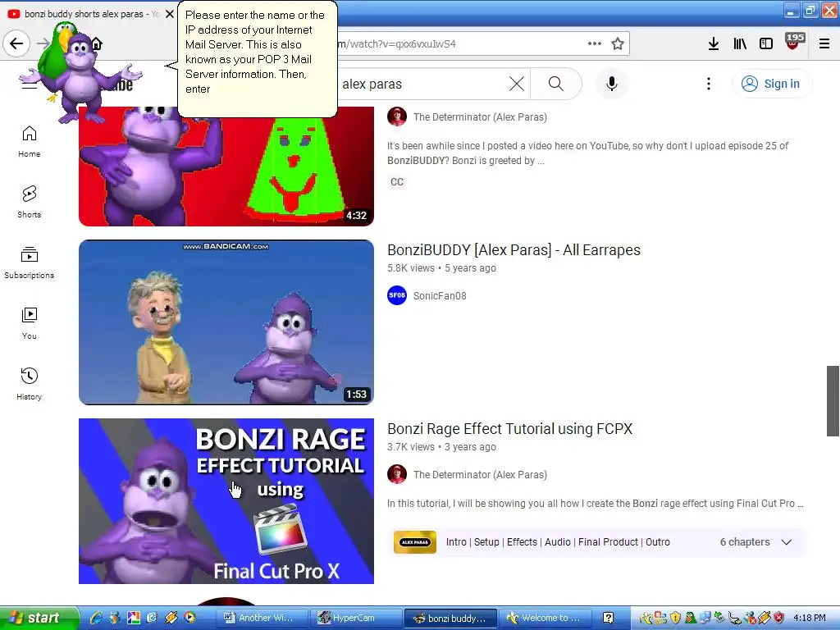Image resolution: width=840 pixels, height=630 pixels.
Task: Play the Bonzi Rage Effect Tutorial thumbnail
Action: pyautogui.click(x=226, y=501)
